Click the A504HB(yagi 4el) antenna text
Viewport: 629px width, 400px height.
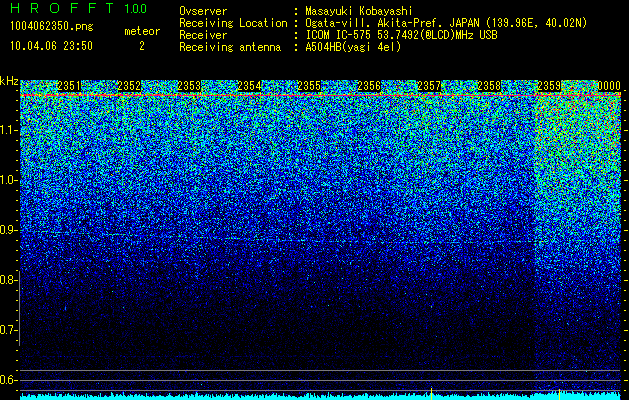353,47
